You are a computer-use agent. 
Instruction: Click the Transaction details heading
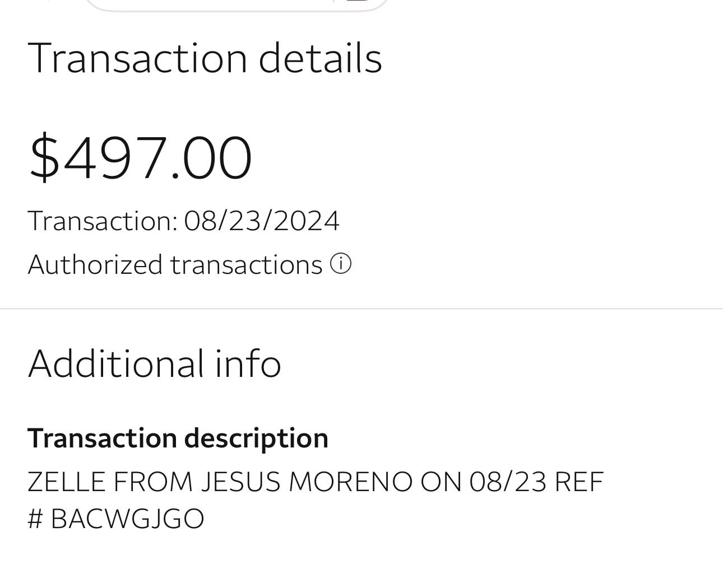205,58
